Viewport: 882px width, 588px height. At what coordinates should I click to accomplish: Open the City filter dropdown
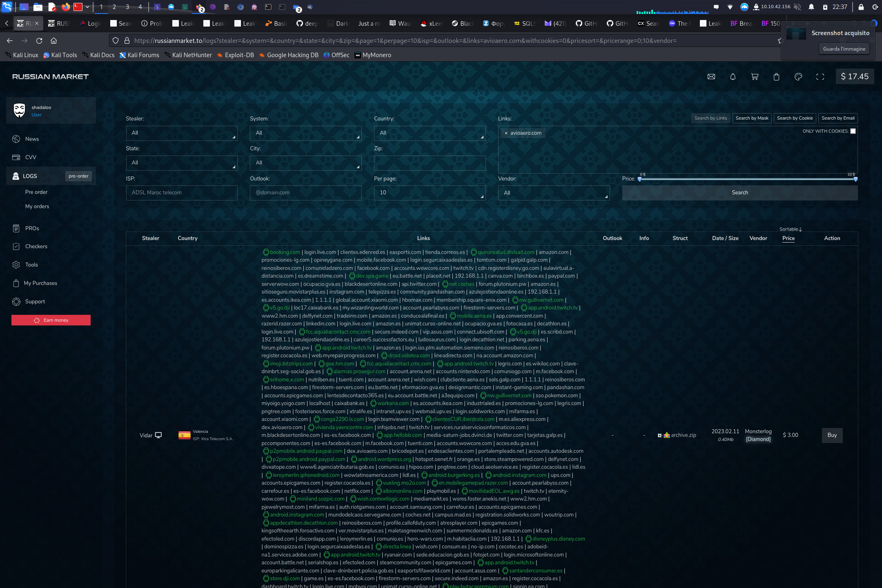click(x=306, y=163)
